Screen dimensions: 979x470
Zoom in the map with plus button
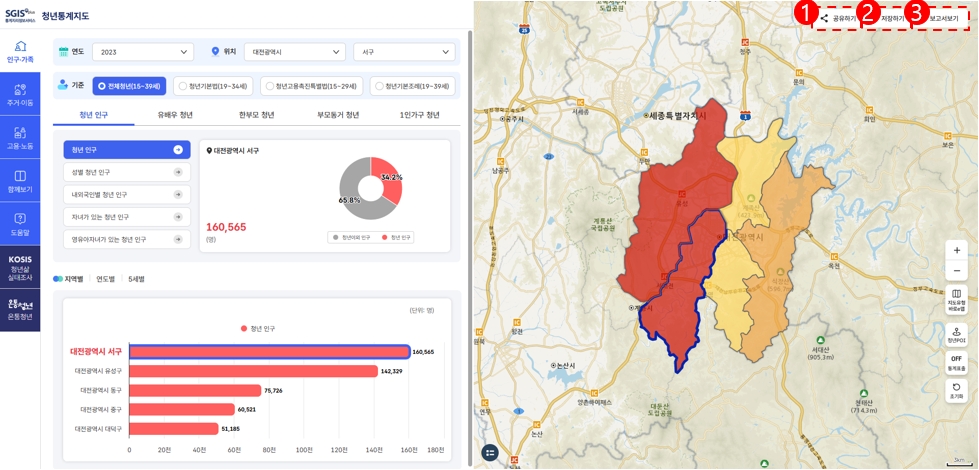(956, 251)
